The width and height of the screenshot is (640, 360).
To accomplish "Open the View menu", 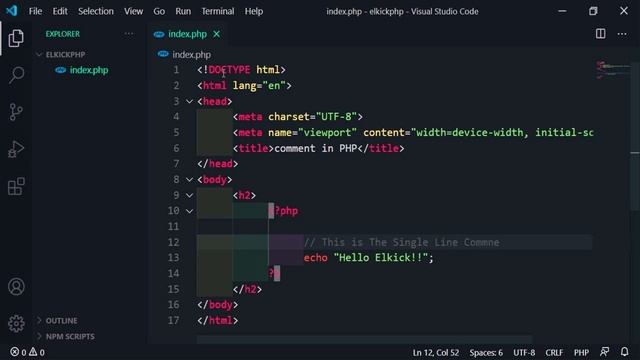I will [133, 11].
